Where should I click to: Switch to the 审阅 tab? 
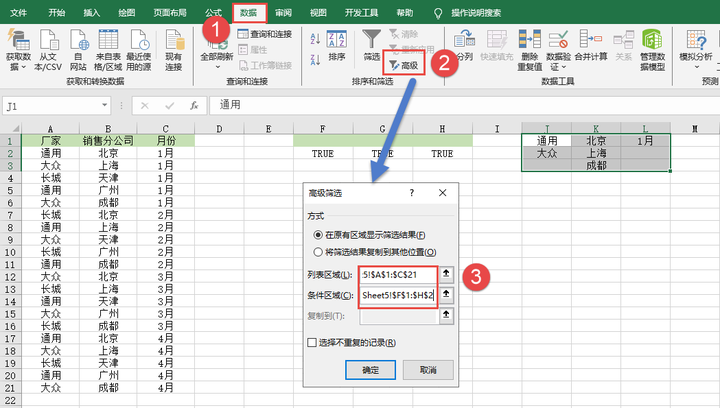click(x=283, y=13)
